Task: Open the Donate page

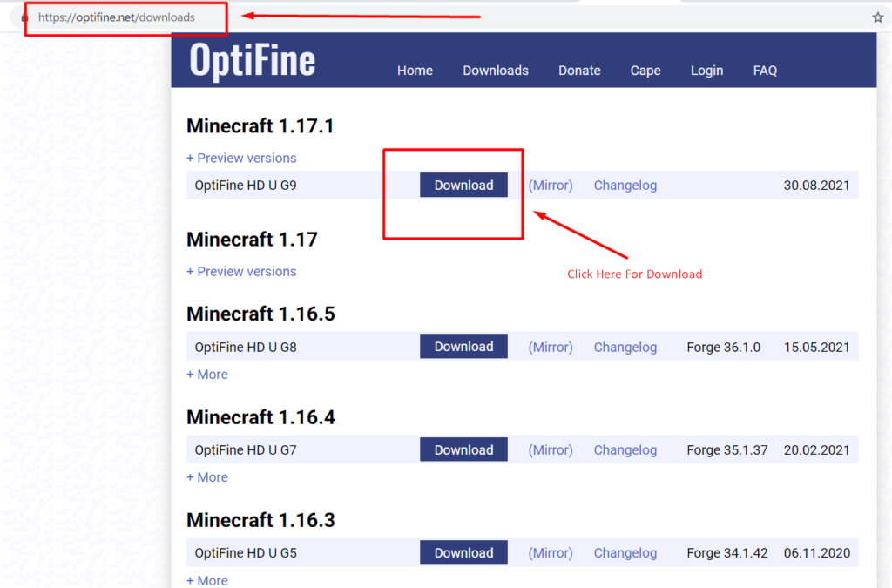Action: pyautogui.click(x=579, y=71)
